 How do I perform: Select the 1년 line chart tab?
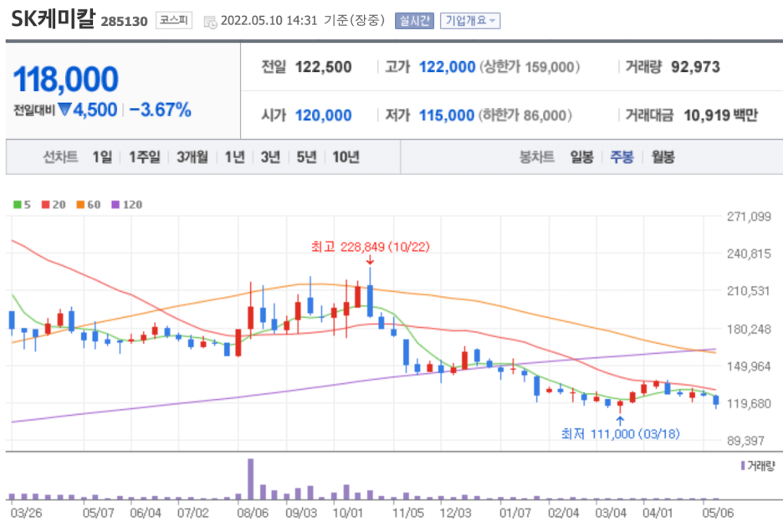(x=235, y=157)
